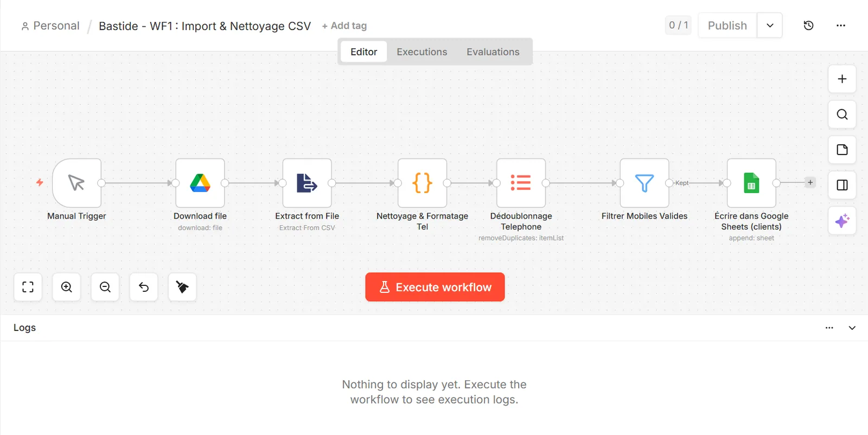Go to Personal project

(50, 25)
